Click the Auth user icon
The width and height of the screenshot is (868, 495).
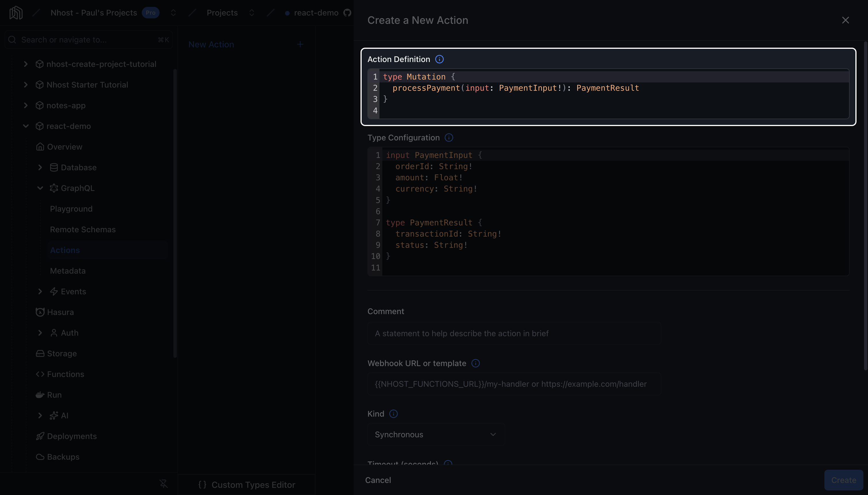tap(54, 333)
